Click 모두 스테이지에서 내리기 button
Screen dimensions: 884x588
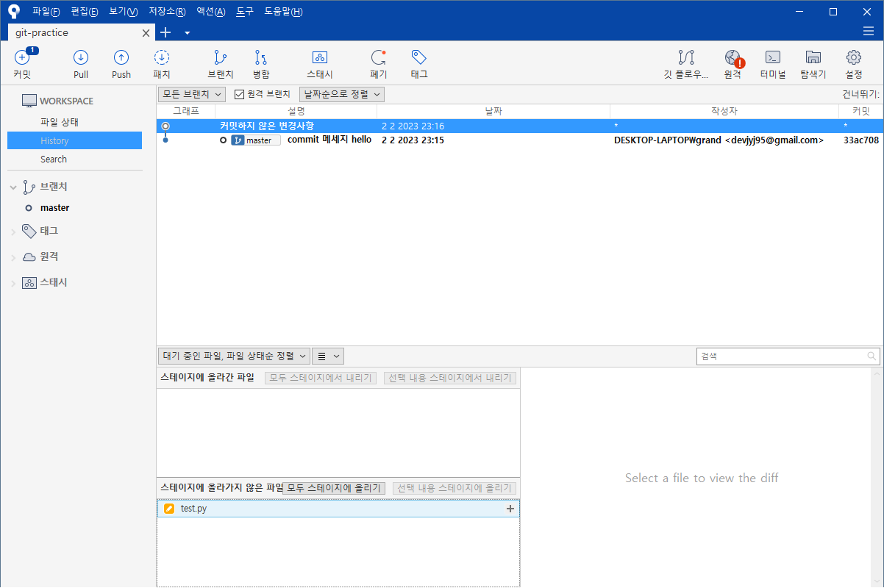click(320, 378)
